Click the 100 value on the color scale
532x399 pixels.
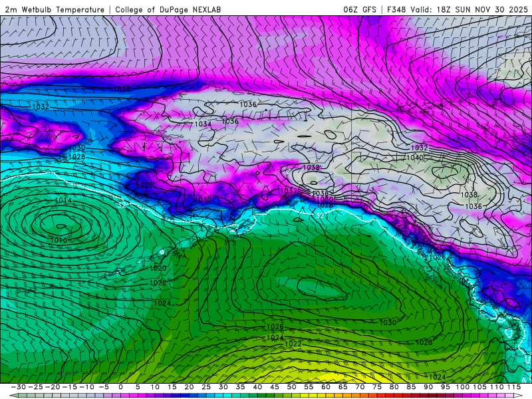(462, 387)
